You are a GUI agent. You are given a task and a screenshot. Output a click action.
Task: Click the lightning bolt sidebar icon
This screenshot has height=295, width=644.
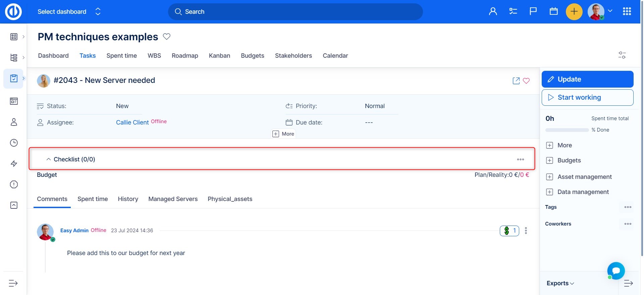coord(14,164)
